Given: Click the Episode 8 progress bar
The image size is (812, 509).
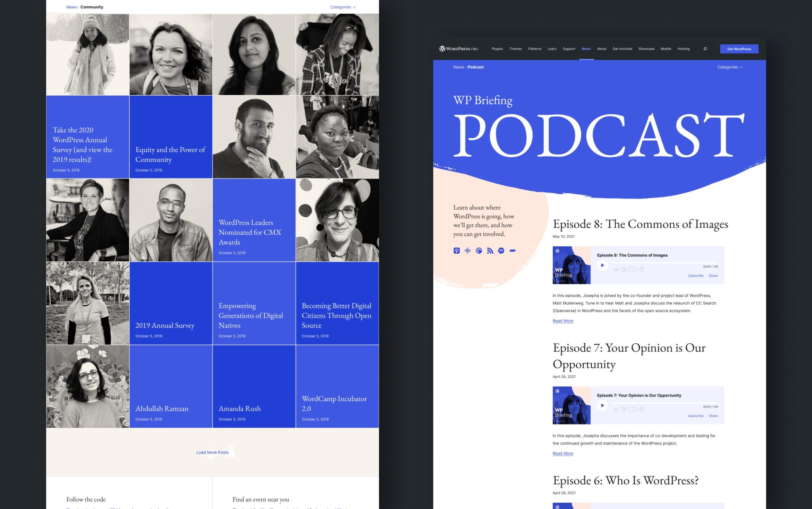Looking at the screenshot, I should [x=665, y=263].
